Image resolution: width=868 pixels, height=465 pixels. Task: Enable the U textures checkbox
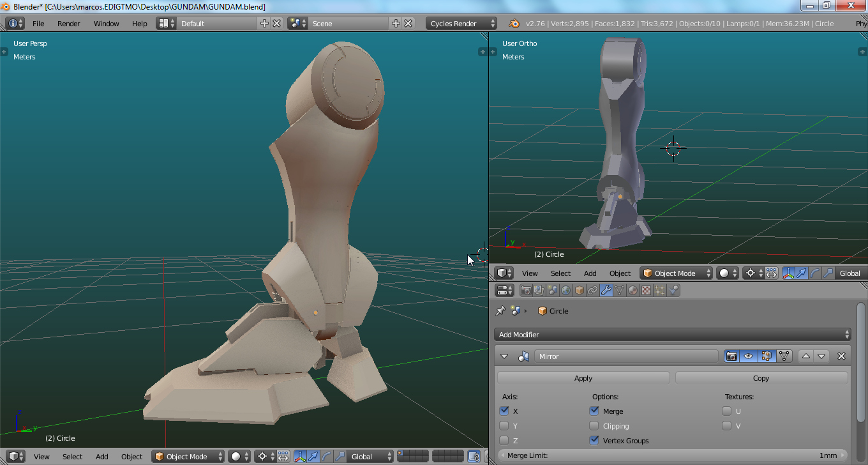pyautogui.click(x=727, y=411)
